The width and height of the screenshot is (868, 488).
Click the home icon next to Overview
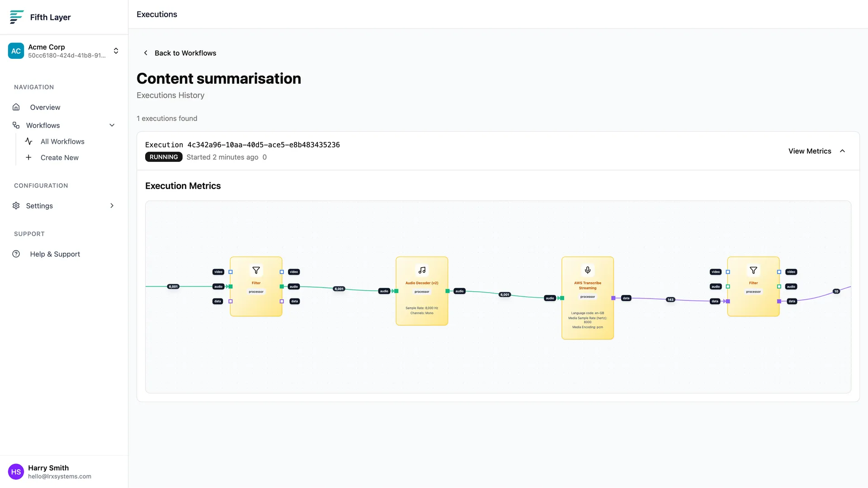coord(16,107)
